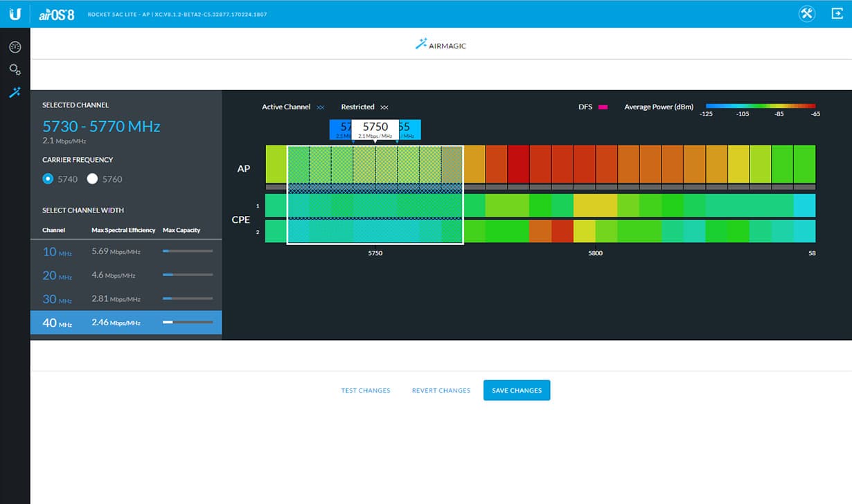
Task: Click Test Changes
Action: pos(366,390)
